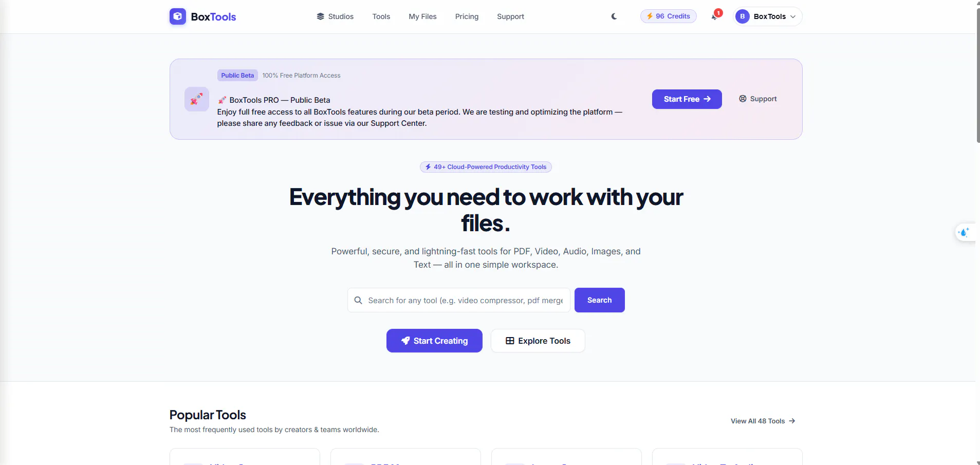
Task: Focus the tool search input field
Action: [459, 300]
